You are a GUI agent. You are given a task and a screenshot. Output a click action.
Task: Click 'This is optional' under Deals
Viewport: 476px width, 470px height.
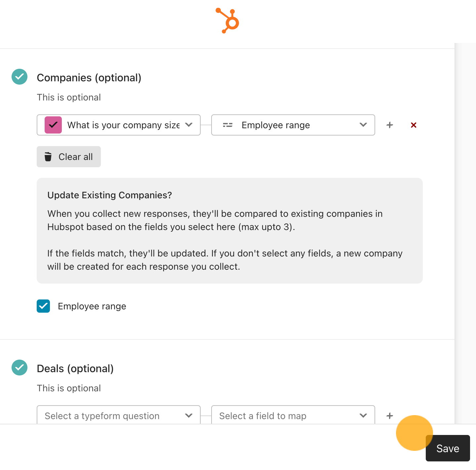69,388
